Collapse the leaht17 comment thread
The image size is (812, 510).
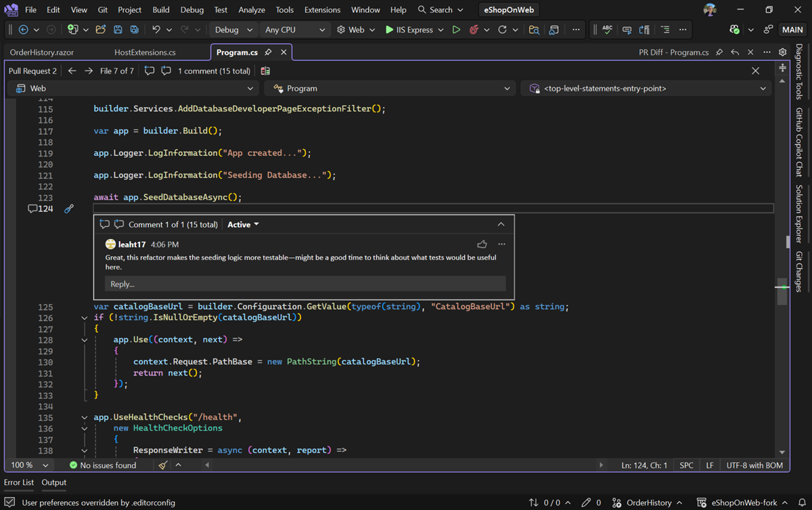tap(501, 224)
